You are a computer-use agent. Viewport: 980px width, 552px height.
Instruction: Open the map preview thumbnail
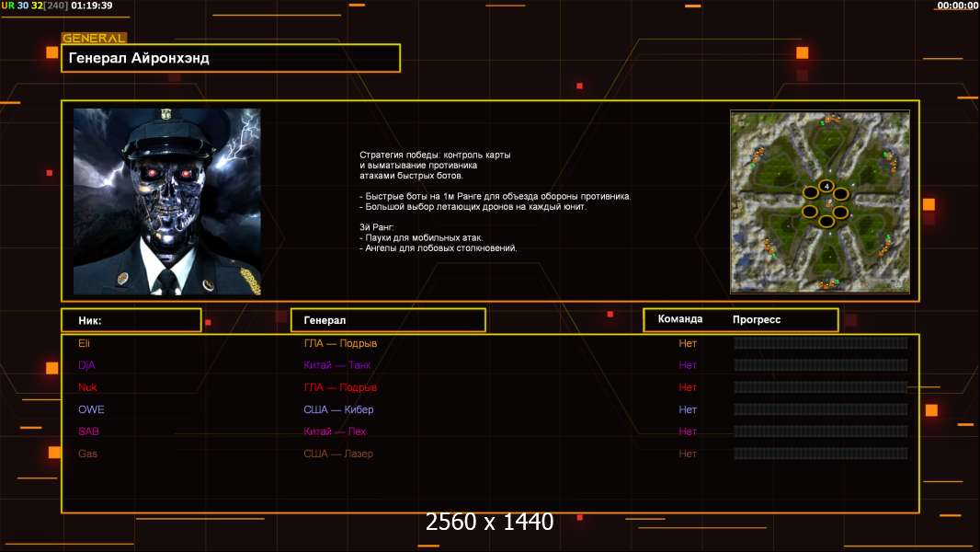pos(820,201)
